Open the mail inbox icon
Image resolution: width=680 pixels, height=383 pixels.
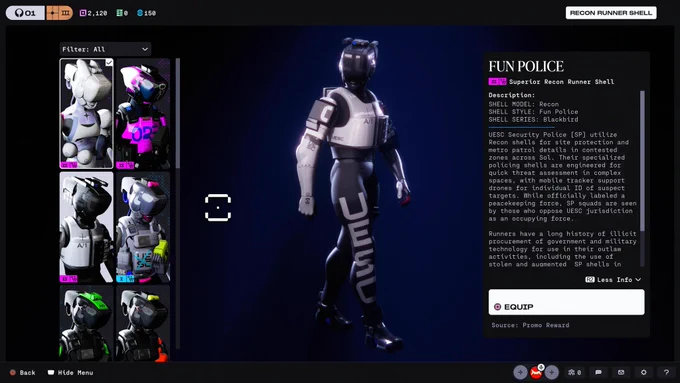[621, 372]
